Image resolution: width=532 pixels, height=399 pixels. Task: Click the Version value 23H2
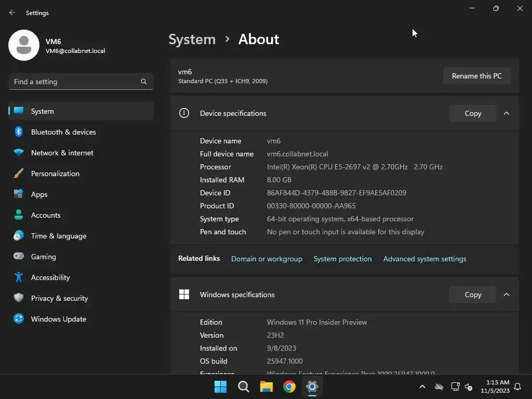click(275, 335)
